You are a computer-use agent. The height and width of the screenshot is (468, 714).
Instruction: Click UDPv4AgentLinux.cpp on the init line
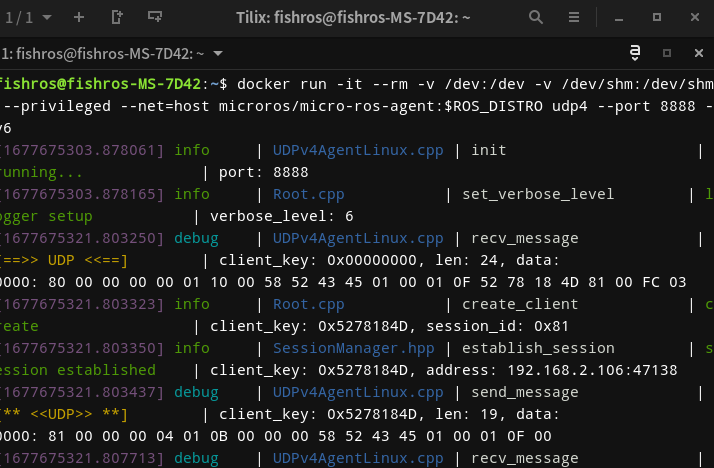(357, 150)
